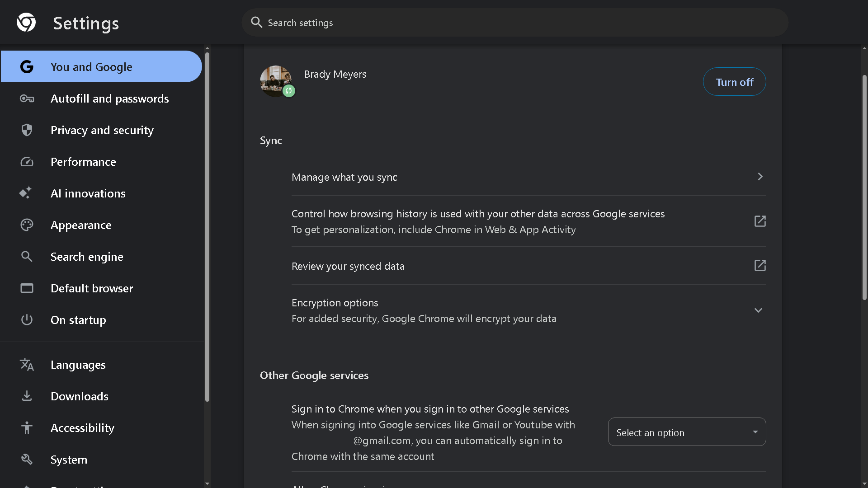Open Manage what you sync chevron

click(x=760, y=177)
